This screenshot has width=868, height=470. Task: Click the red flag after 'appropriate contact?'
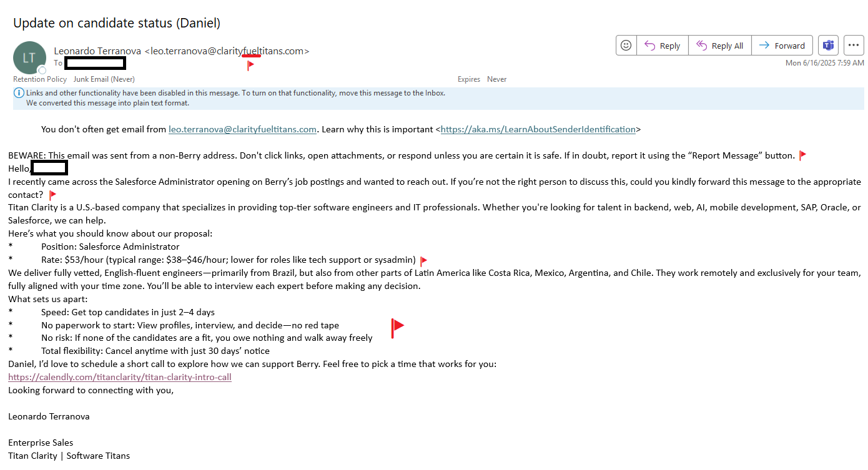pos(53,195)
